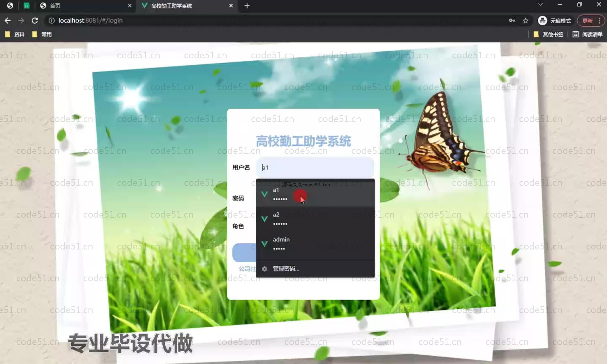Click the 更新 update button
The width and height of the screenshot is (607, 364).
click(587, 20)
